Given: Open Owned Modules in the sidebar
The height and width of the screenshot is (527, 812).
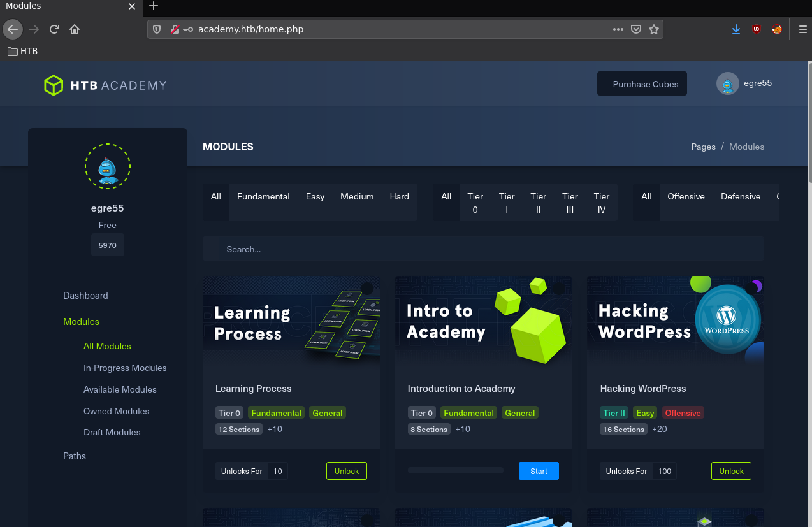Looking at the screenshot, I should (x=116, y=411).
